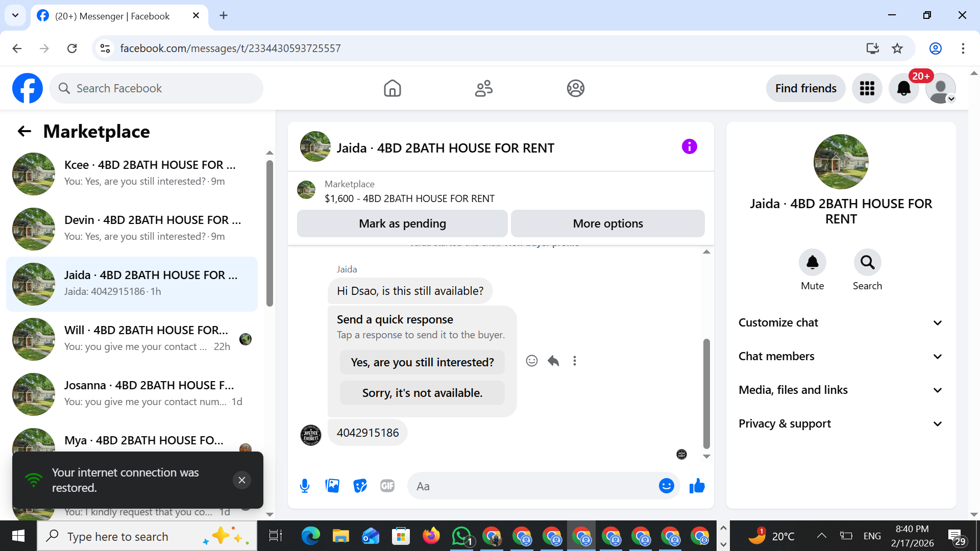Open the Friends tab
The height and width of the screenshot is (551, 980).
(483, 88)
